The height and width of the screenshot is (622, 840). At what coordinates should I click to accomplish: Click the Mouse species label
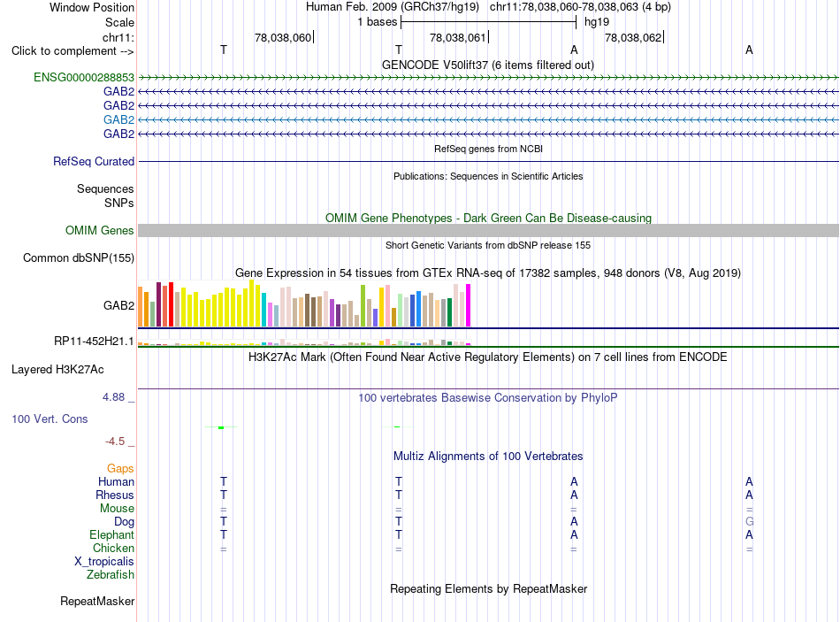coord(117,509)
